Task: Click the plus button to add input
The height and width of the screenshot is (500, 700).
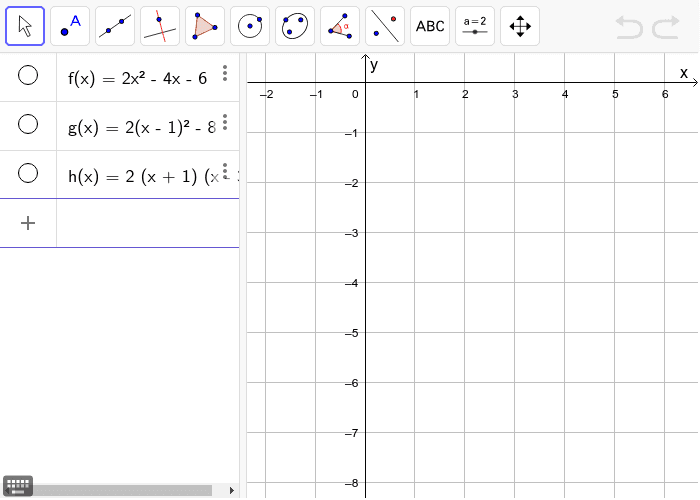Action: coord(28,223)
